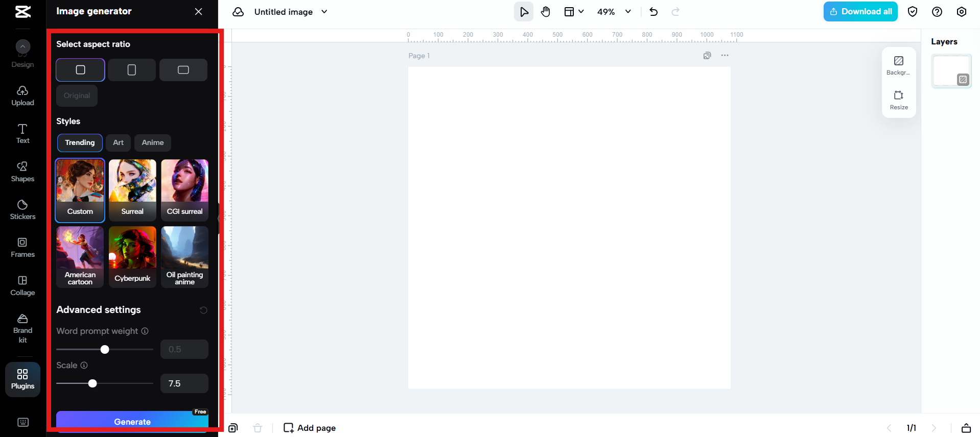The width and height of the screenshot is (980, 437).
Task: Delete page using the trash icon
Action: point(258,428)
